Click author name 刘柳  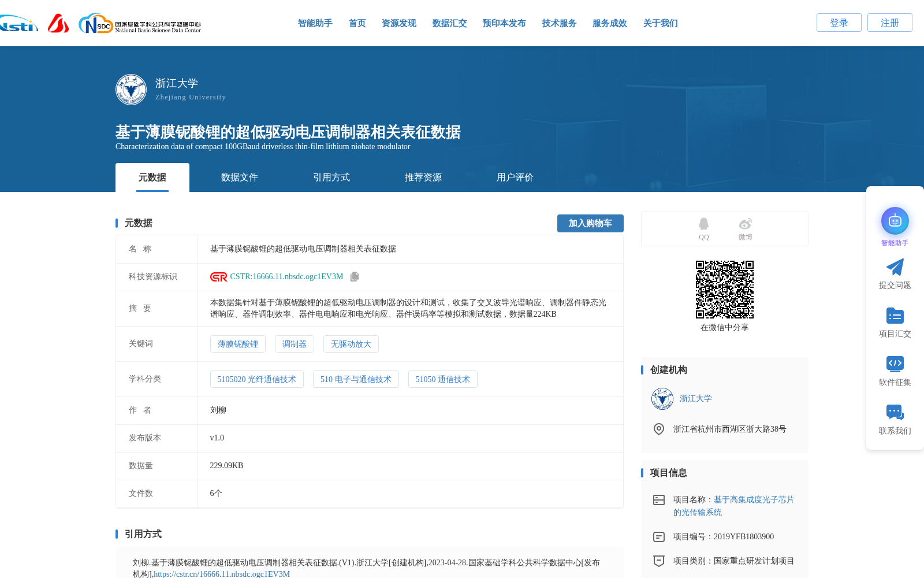[x=218, y=410]
